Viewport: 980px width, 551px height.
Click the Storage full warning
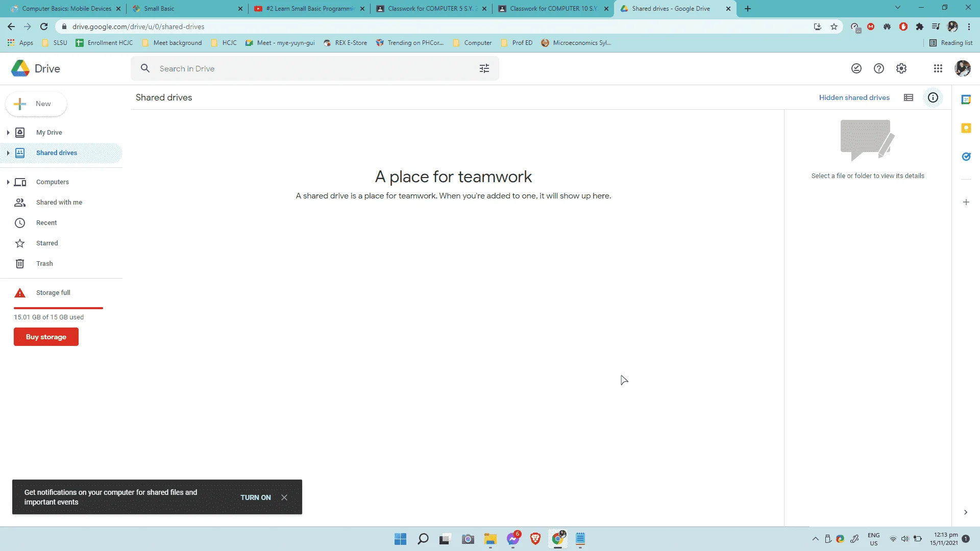pos(53,293)
